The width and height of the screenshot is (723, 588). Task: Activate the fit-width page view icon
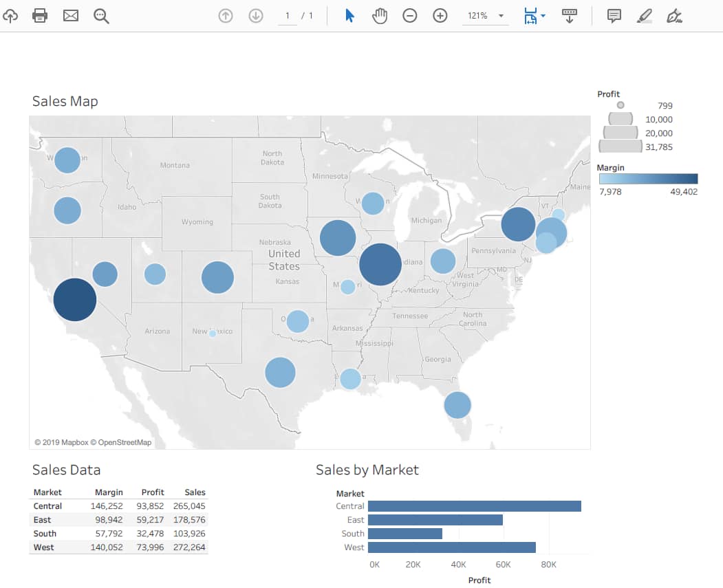pyautogui.click(x=530, y=15)
